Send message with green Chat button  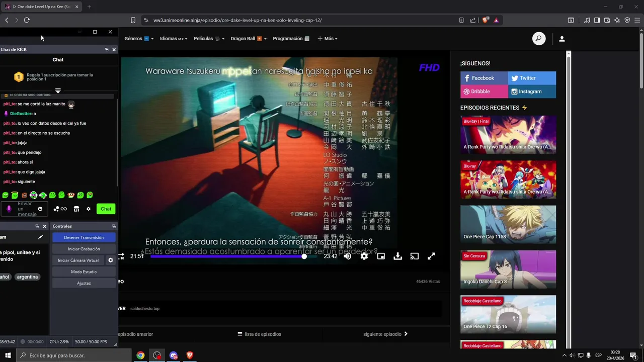(x=106, y=209)
